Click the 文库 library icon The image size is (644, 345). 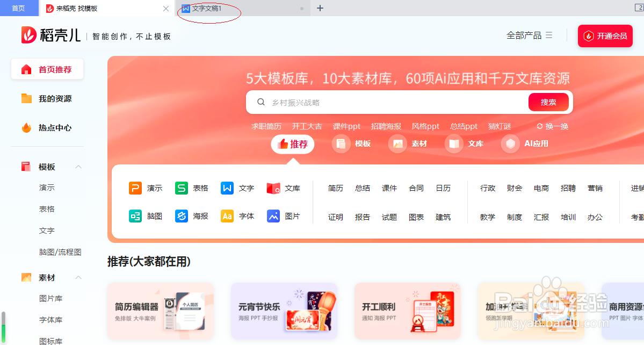pyautogui.click(x=274, y=188)
